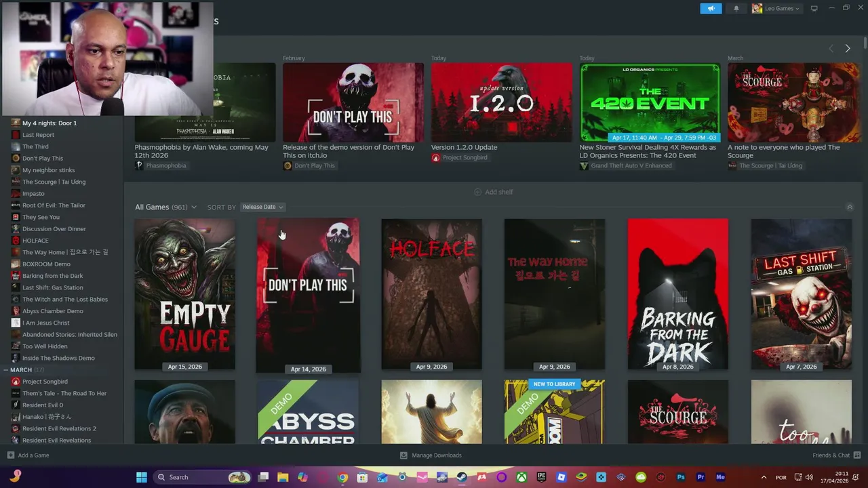
Task: Open Friends & Chat
Action: point(836,455)
